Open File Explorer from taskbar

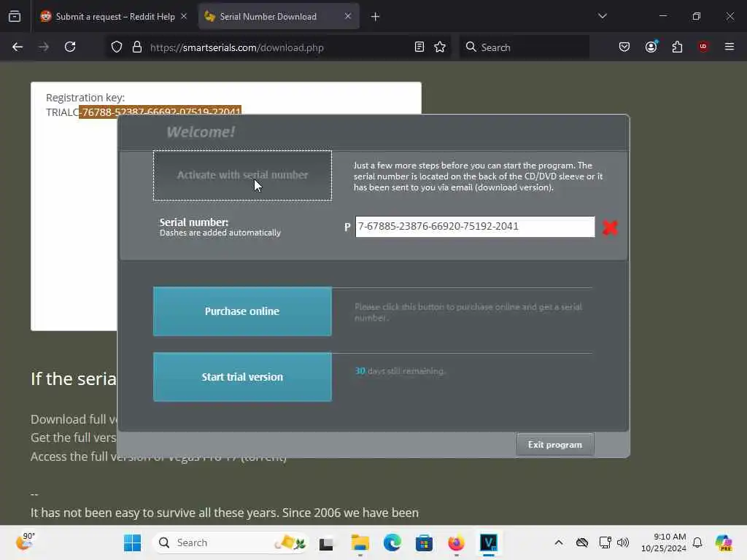pos(360,542)
